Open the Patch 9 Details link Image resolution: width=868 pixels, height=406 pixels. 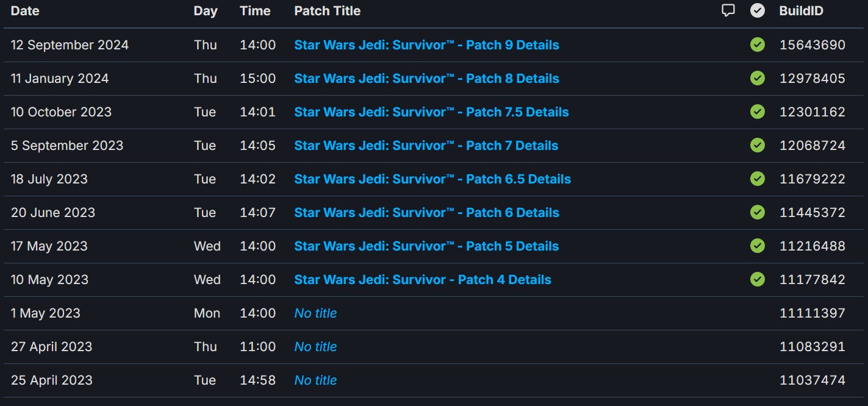(426, 45)
